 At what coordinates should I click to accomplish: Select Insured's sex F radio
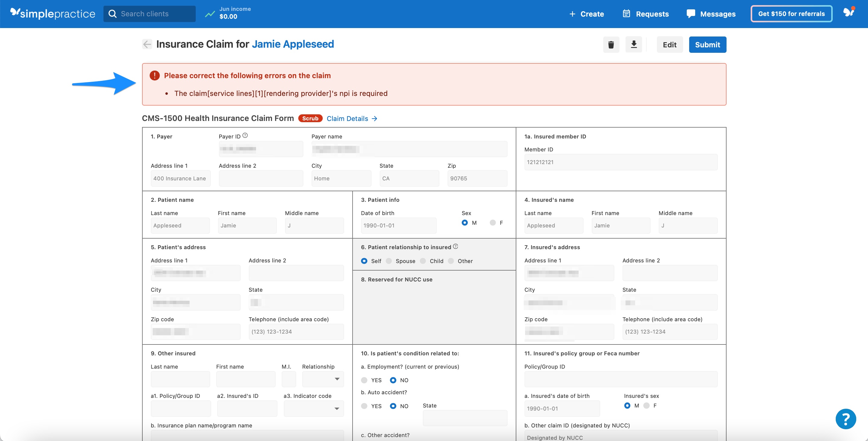(x=646, y=406)
